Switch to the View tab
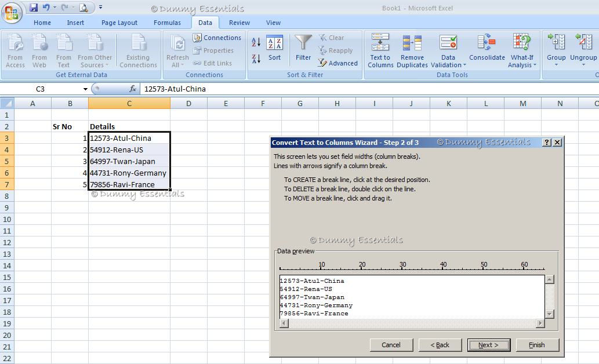 tap(273, 23)
